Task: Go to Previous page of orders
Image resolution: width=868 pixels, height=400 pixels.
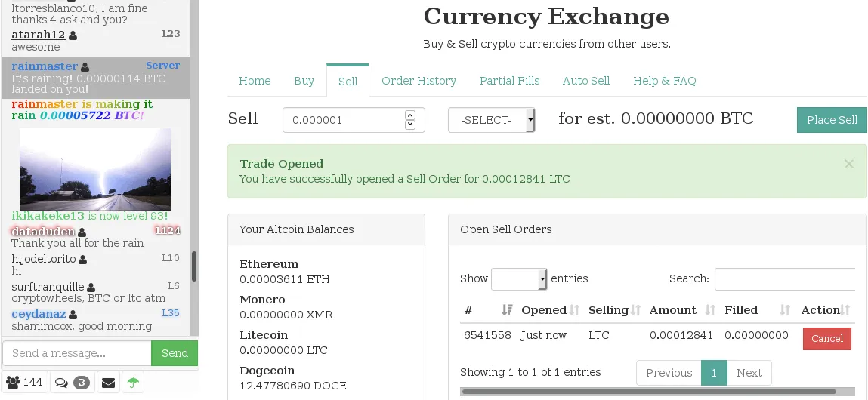Action: tap(669, 373)
